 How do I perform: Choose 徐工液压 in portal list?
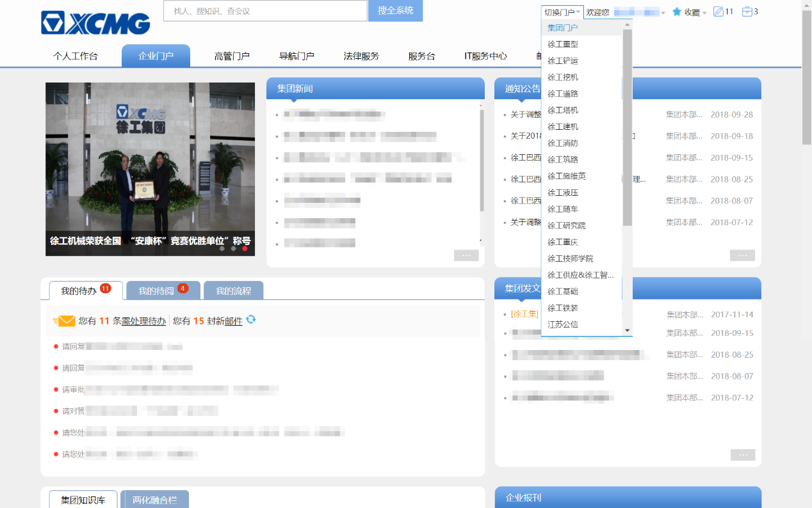pos(581,193)
